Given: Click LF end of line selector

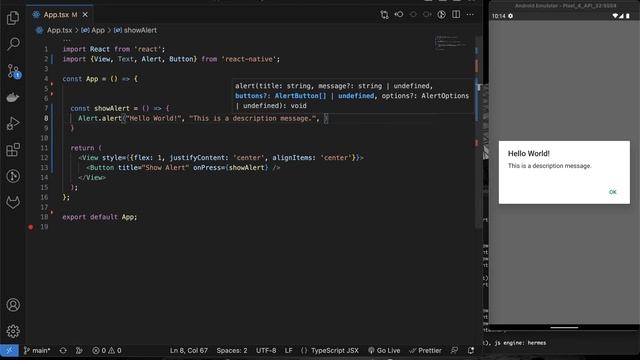Looking at the screenshot, I should (x=288, y=350).
